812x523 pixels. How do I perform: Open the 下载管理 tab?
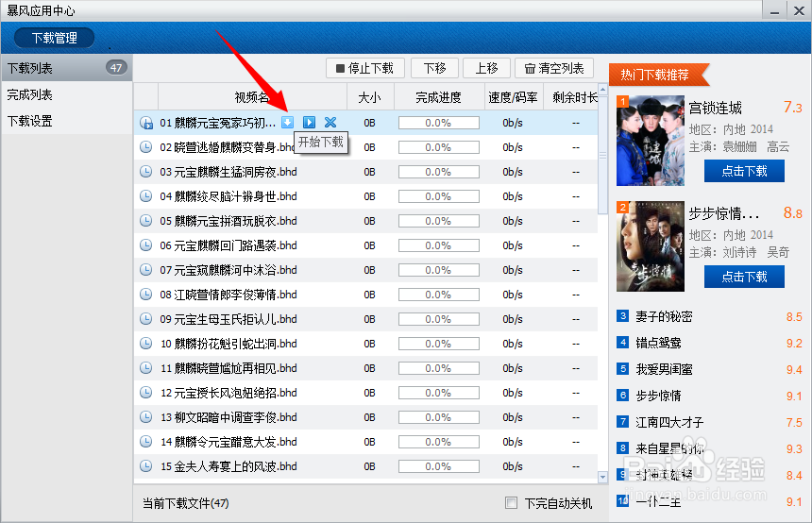tap(55, 38)
